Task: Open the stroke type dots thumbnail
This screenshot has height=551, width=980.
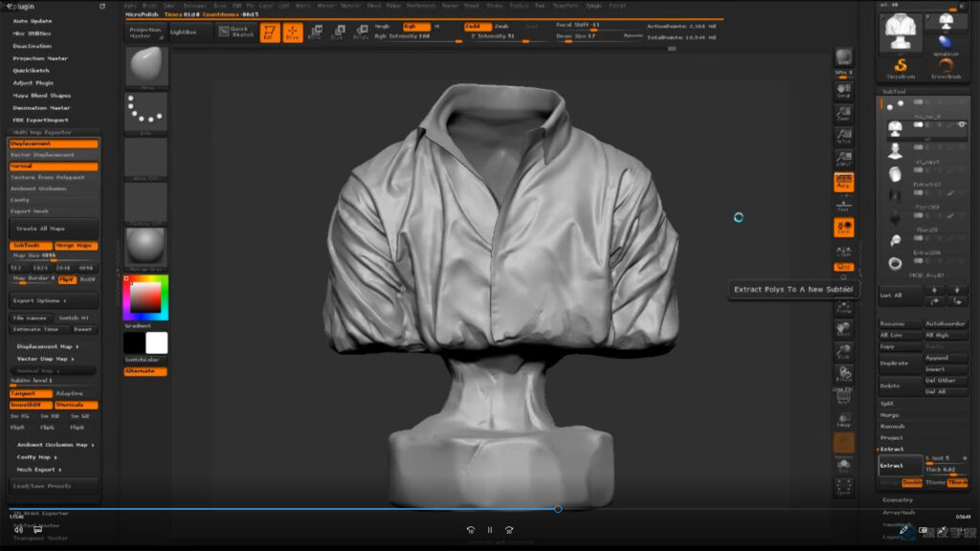Action: 146,113
